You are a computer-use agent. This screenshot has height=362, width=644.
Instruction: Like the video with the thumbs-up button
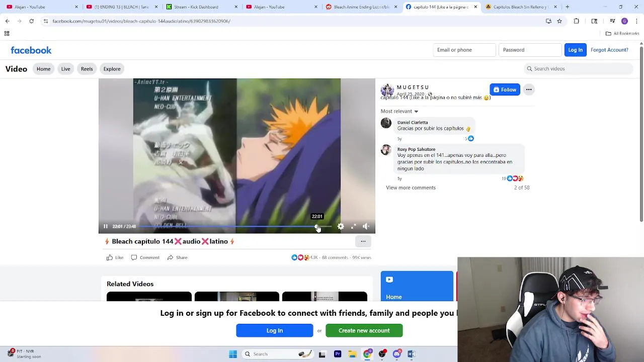pyautogui.click(x=115, y=257)
